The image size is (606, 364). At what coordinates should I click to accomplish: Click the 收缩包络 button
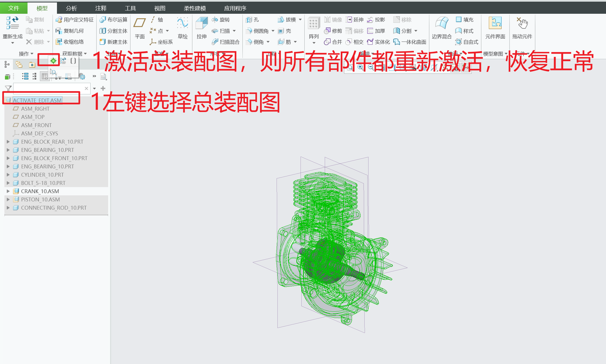pyautogui.click(x=70, y=42)
